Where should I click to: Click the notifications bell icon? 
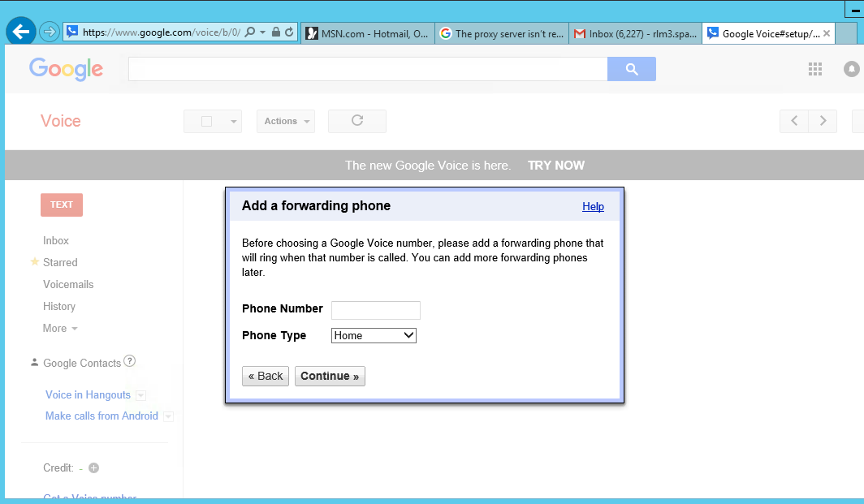coord(851,69)
